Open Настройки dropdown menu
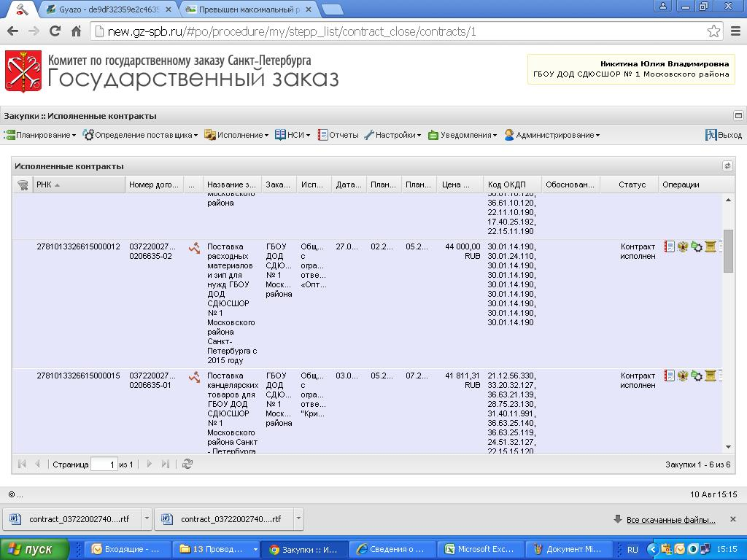Image resolution: width=747 pixels, height=560 pixels. (392, 135)
